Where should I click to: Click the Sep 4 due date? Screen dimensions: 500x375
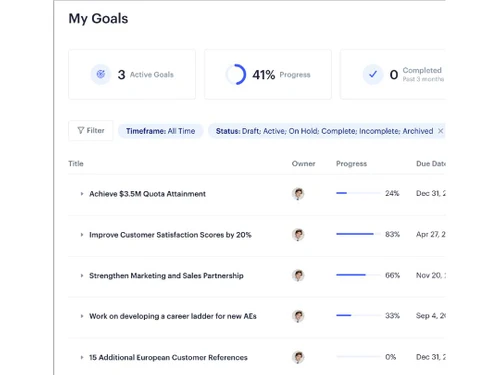click(431, 316)
